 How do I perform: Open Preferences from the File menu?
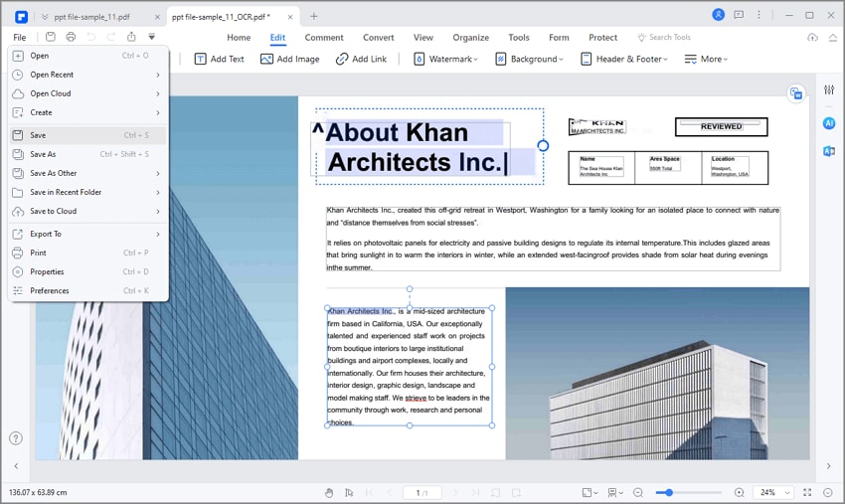[88, 290]
